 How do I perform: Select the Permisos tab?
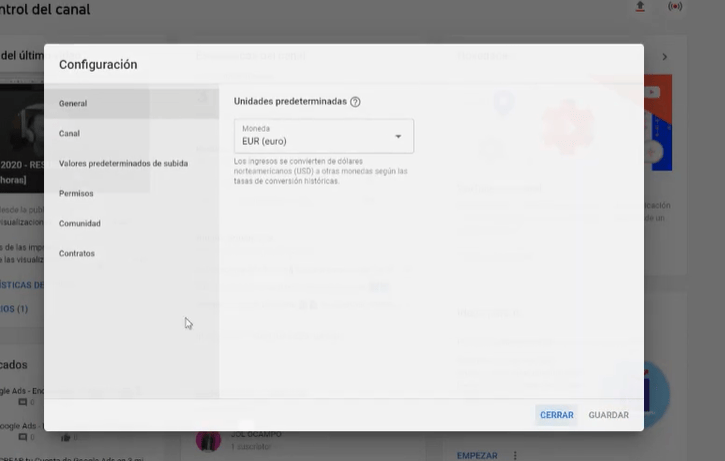click(x=131, y=193)
